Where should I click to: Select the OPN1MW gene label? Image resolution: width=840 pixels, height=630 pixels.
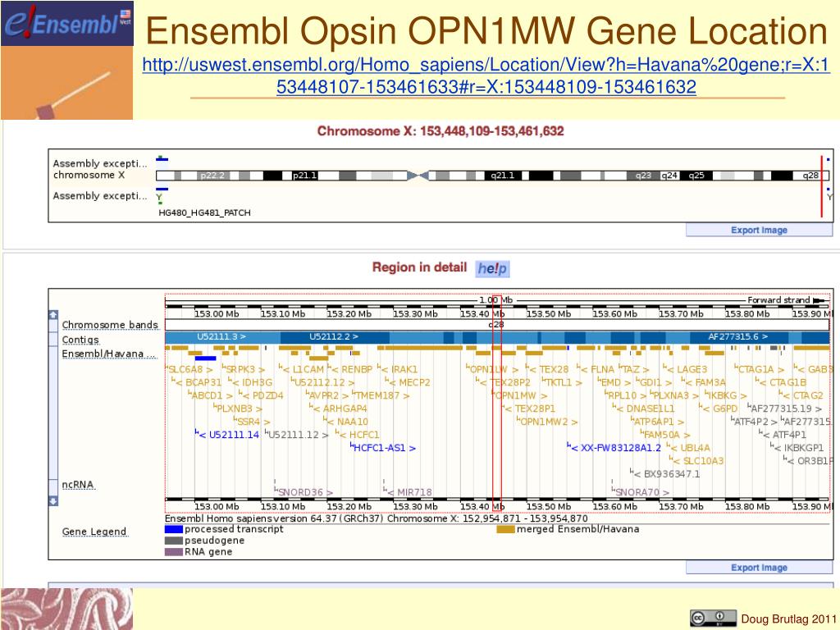click(x=518, y=395)
